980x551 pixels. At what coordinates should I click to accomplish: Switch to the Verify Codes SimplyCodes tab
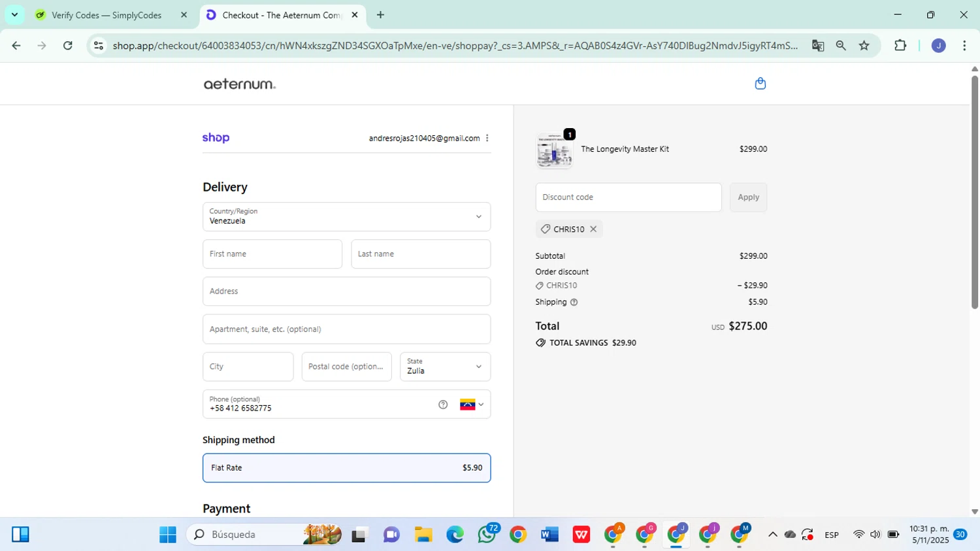coord(106,15)
